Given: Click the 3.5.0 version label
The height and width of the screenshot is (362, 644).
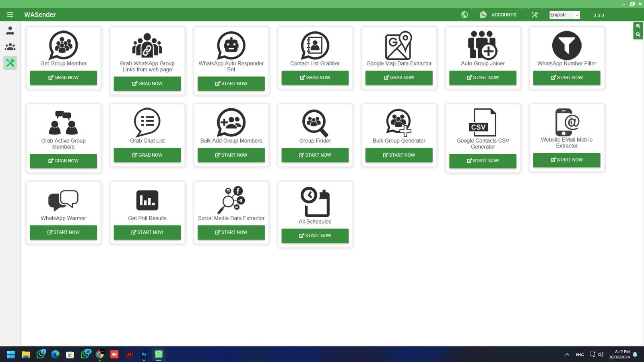Looking at the screenshot, I should click(x=599, y=15).
